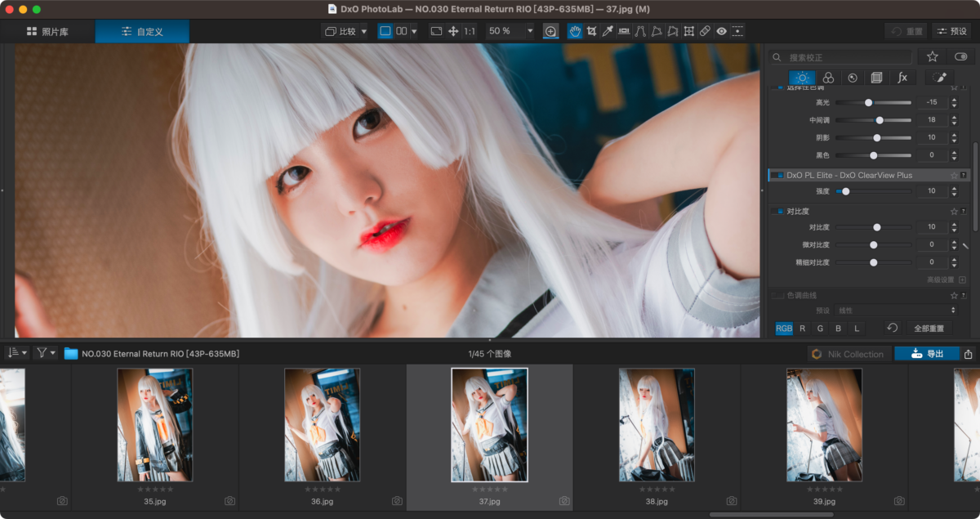Toggle active corrections only switch
This screenshot has height=519, width=980.
(x=960, y=56)
